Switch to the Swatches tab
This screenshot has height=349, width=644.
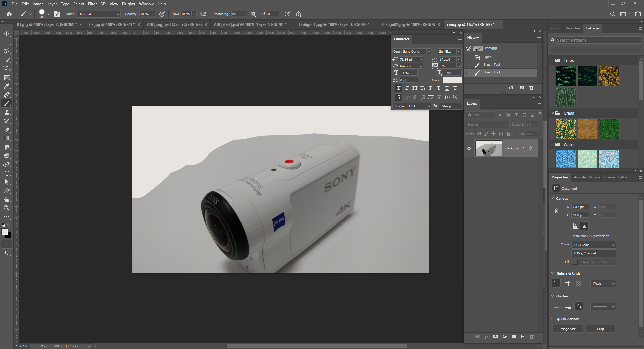(573, 28)
